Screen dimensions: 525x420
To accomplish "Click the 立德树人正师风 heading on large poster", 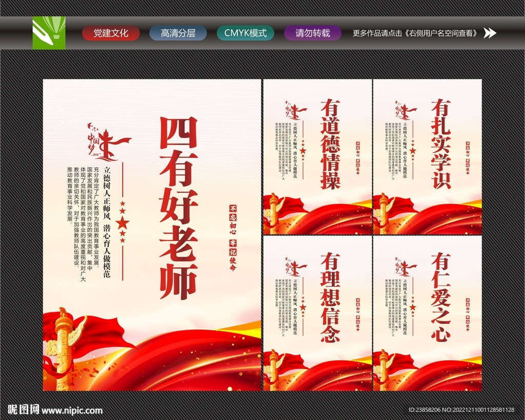I will (x=107, y=192).
